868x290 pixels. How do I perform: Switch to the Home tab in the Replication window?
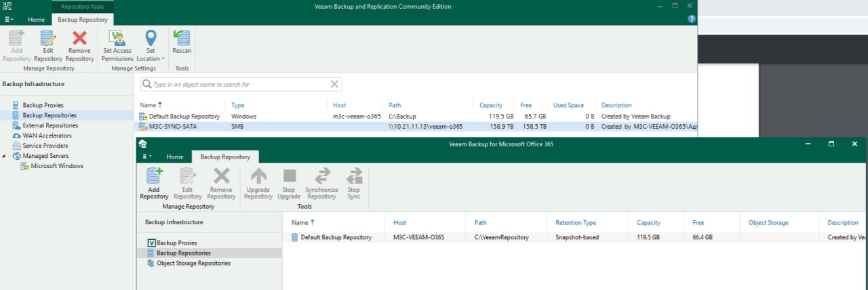coord(36,20)
